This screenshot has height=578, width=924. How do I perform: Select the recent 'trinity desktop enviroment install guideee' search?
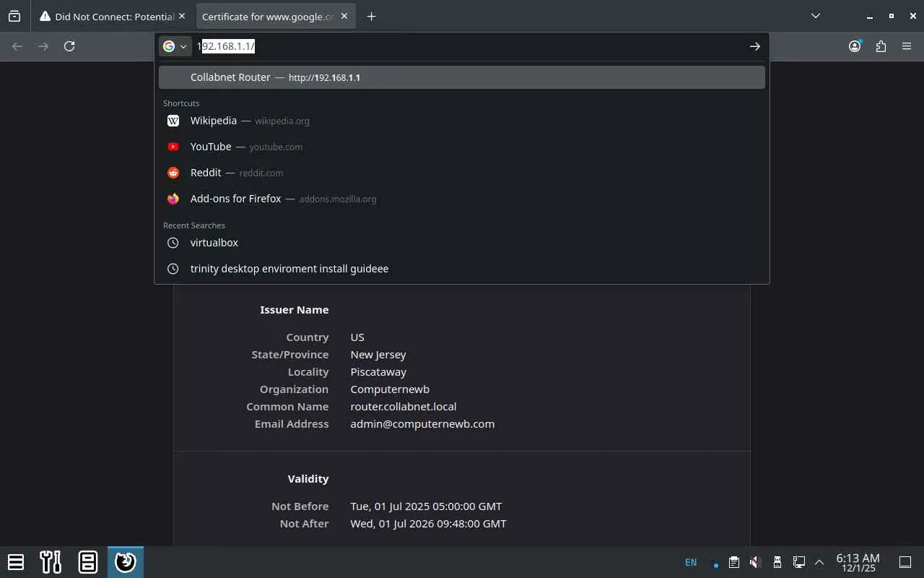point(462,269)
